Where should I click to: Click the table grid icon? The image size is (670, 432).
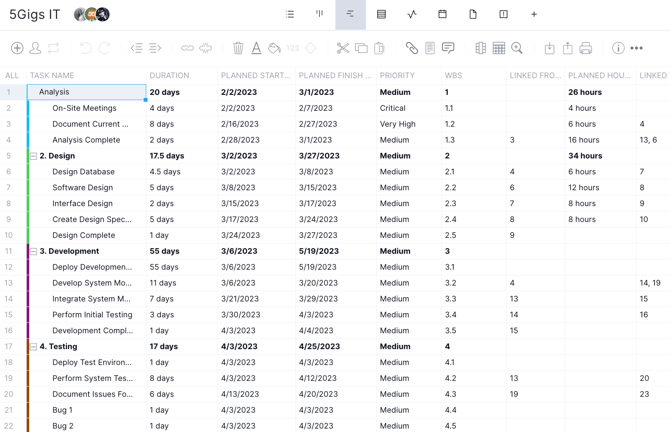tap(499, 48)
